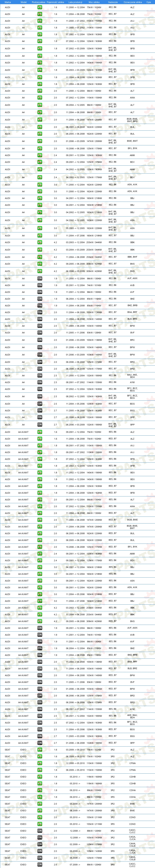Click diesel ON icon in A4 Avant AKE, BAU, BDH row

pyautogui.click(x=40, y=716)
